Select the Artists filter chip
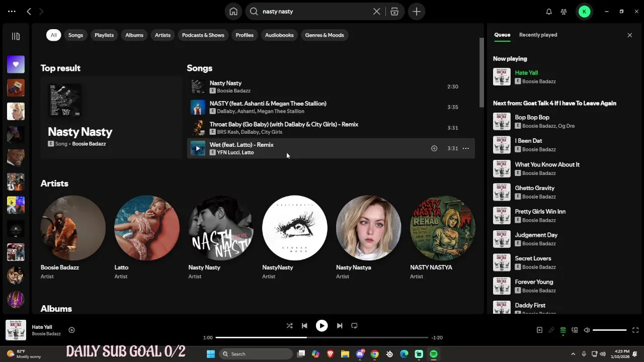Screen dimensions: 644x362 pos(163,35)
